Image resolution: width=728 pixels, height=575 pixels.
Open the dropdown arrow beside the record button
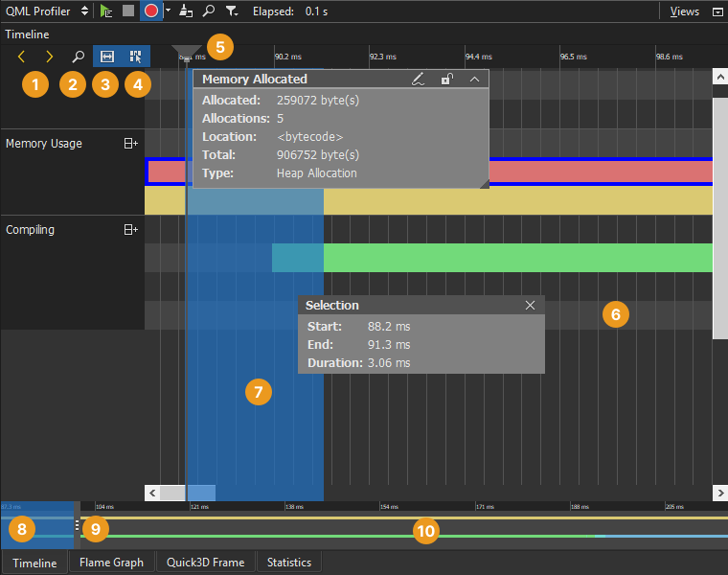(x=168, y=11)
